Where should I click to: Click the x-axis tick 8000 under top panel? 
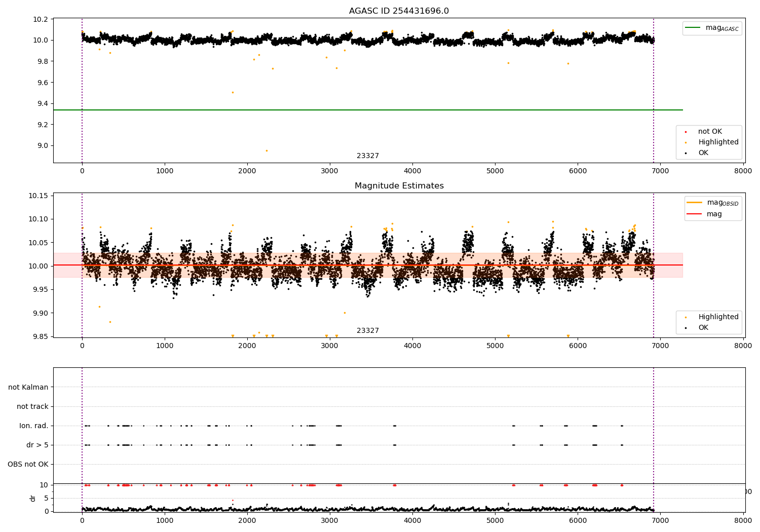743,171
